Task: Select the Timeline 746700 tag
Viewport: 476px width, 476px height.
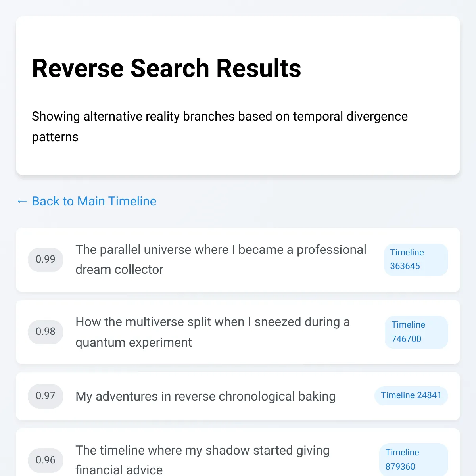Action: (416, 332)
